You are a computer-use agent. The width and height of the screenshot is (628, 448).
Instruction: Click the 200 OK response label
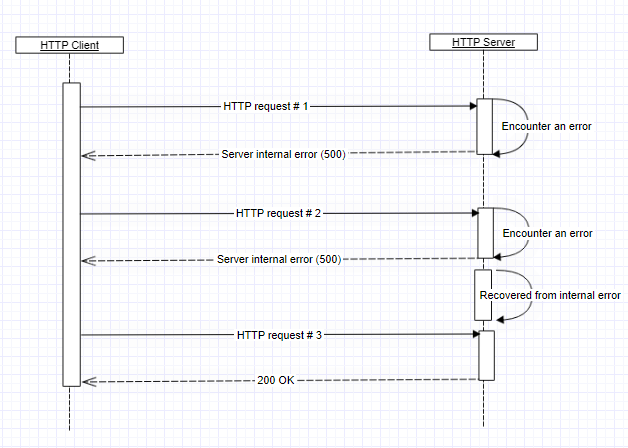276,380
